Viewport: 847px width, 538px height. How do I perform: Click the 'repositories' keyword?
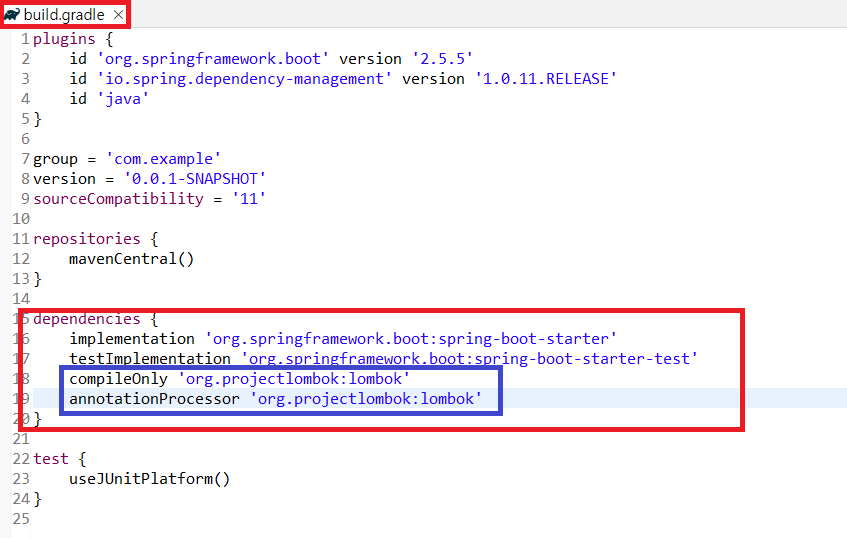tap(86, 239)
